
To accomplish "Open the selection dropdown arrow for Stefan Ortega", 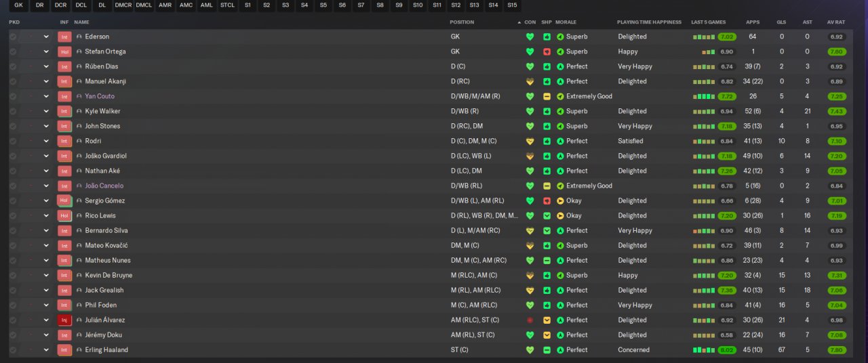I will coord(46,51).
